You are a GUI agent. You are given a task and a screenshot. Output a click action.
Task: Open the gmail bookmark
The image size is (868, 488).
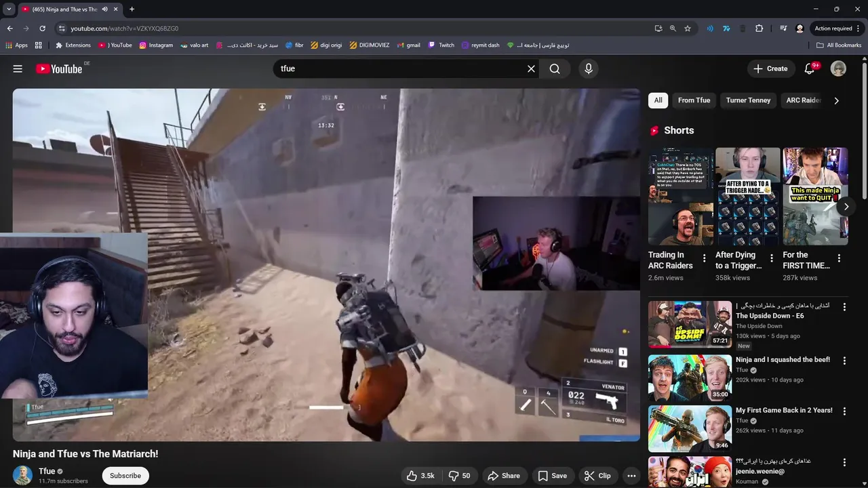click(408, 45)
